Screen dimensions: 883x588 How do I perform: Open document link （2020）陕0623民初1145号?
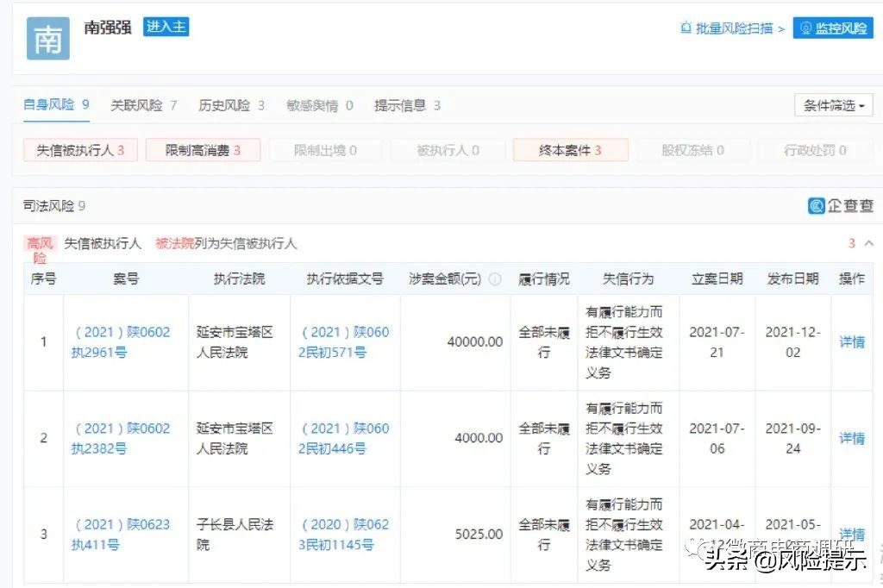pos(344,534)
